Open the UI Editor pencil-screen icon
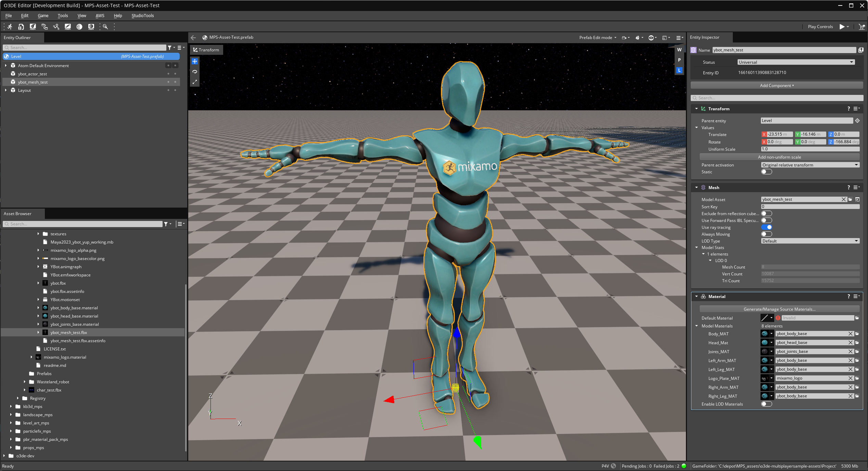Image resolution: width=868 pixels, height=471 pixels. pyautogui.click(x=68, y=27)
